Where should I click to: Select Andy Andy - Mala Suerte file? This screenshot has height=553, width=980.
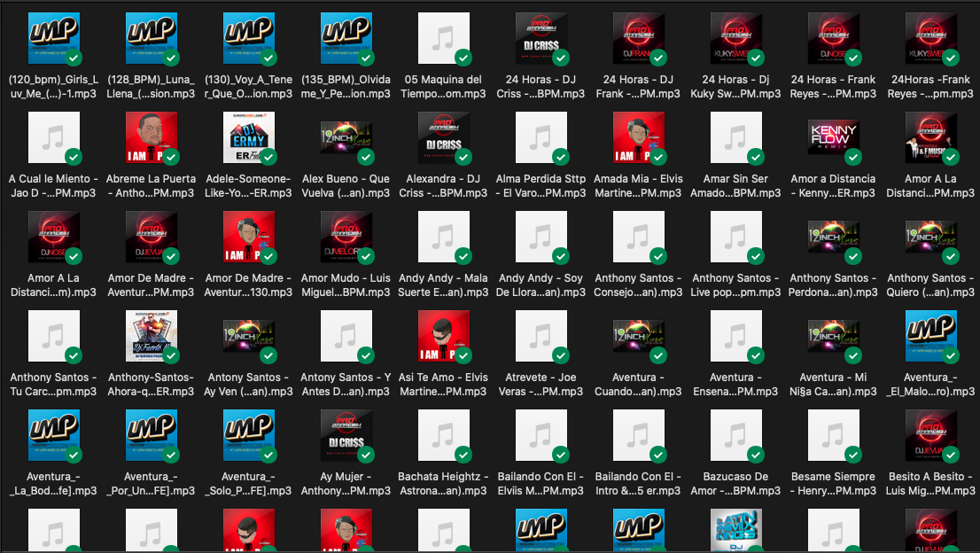pos(443,238)
